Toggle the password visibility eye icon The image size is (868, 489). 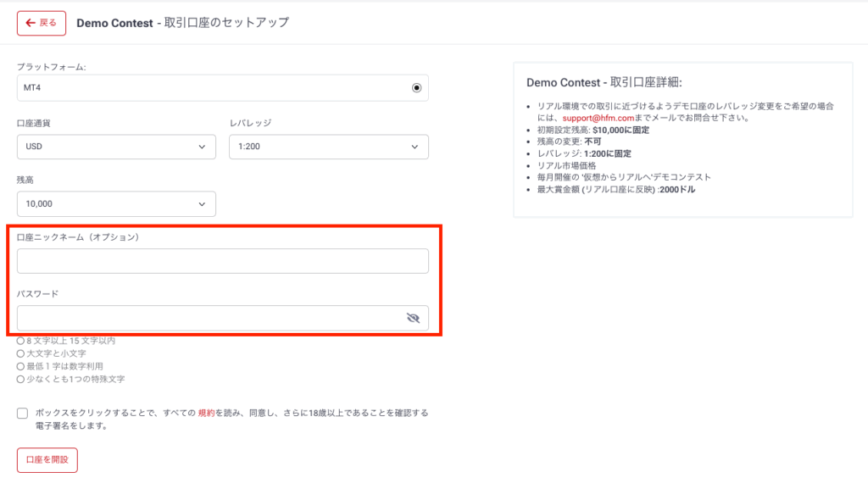coord(414,317)
